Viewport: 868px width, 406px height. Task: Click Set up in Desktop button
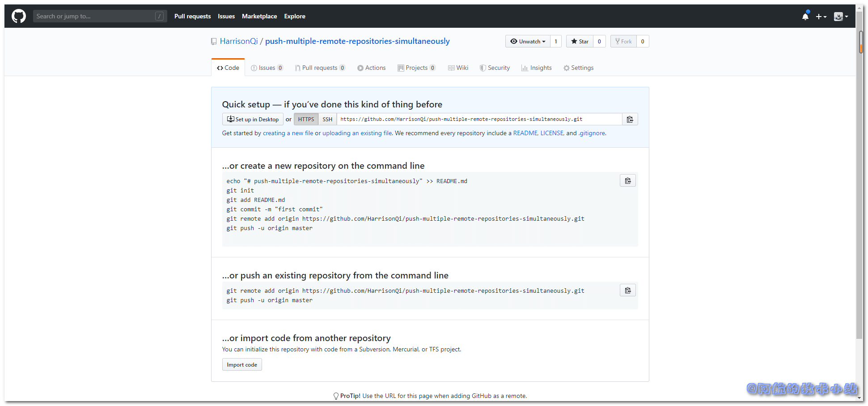pyautogui.click(x=253, y=120)
